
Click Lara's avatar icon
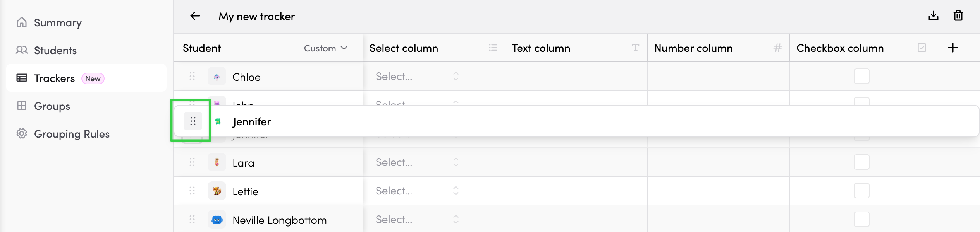tap(217, 162)
